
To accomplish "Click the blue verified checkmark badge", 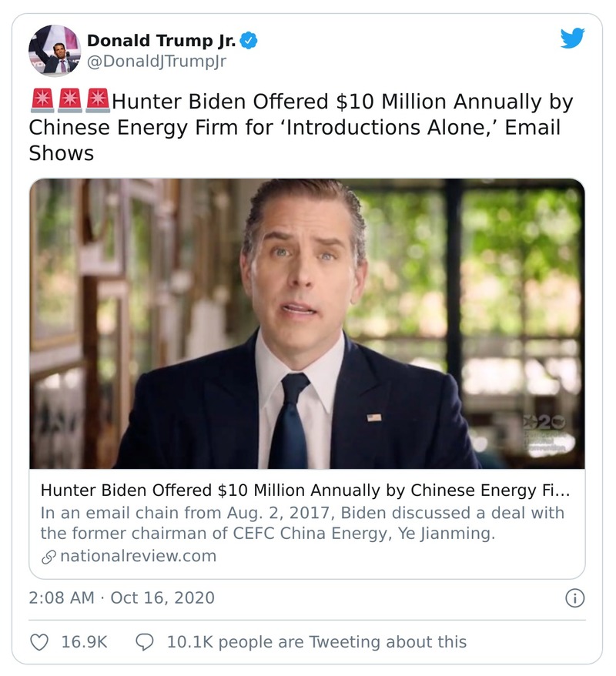I will click(x=249, y=40).
